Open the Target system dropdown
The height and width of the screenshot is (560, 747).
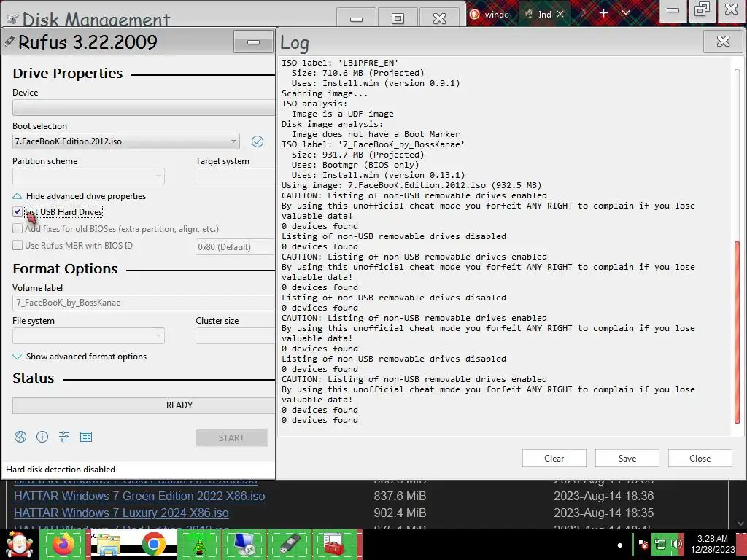(235, 176)
